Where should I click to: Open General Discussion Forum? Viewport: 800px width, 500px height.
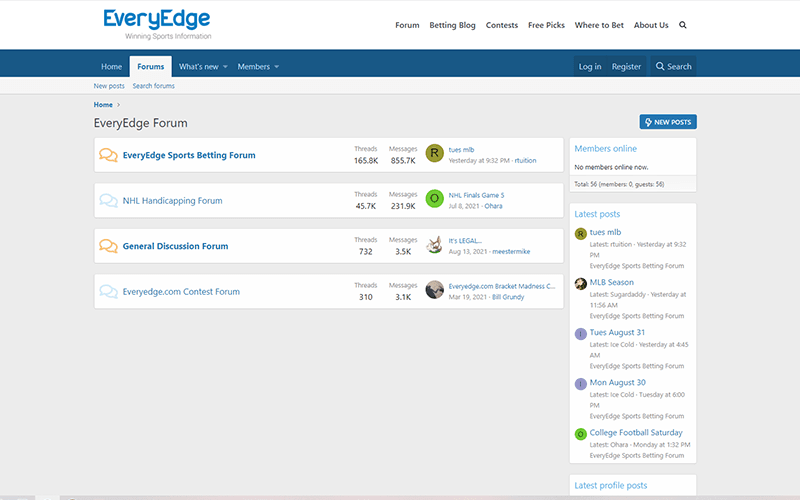(176, 246)
